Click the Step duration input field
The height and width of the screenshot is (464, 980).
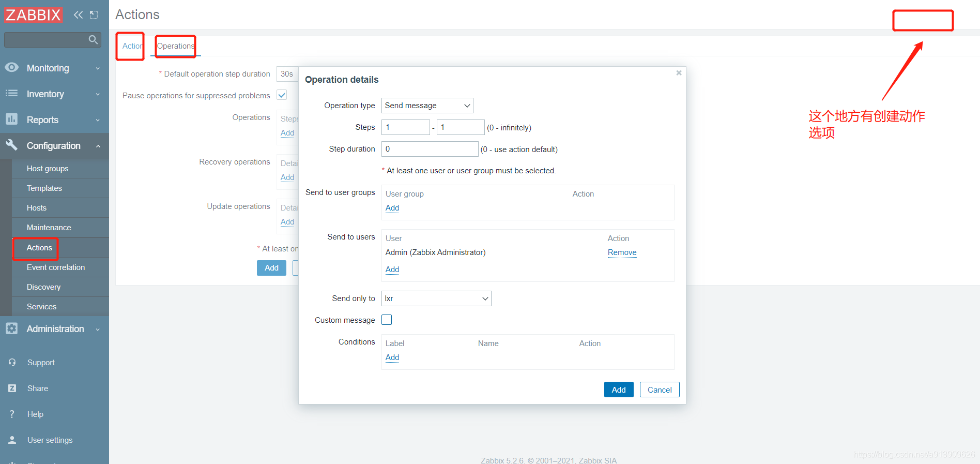point(430,149)
